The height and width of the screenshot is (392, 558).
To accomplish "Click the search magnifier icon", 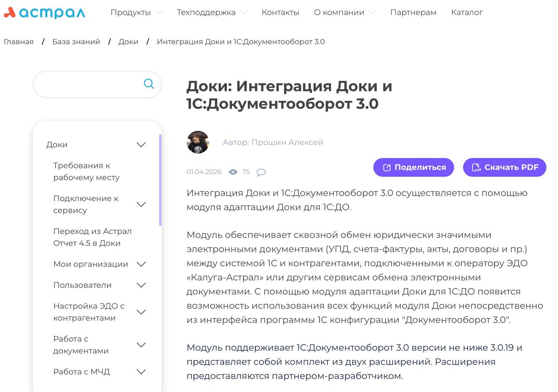I will (x=149, y=84).
